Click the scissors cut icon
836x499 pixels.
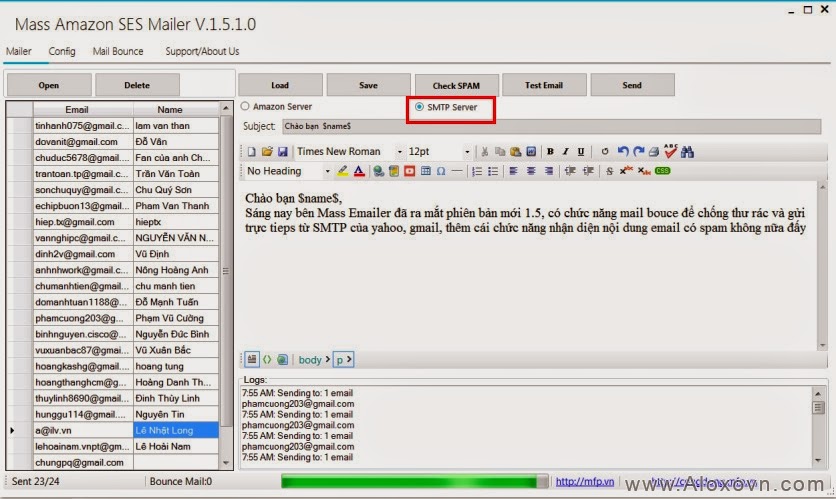484,152
